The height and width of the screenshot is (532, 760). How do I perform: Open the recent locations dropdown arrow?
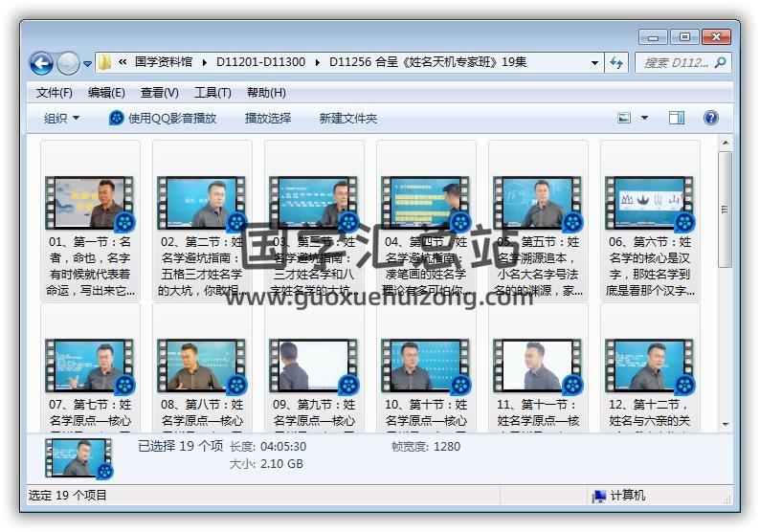[x=87, y=63]
